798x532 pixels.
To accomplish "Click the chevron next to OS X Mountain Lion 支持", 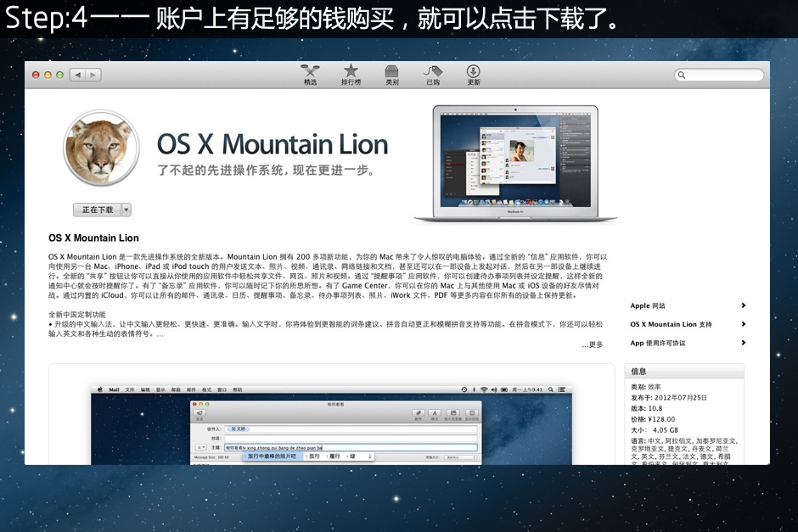I will pos(743,324).
